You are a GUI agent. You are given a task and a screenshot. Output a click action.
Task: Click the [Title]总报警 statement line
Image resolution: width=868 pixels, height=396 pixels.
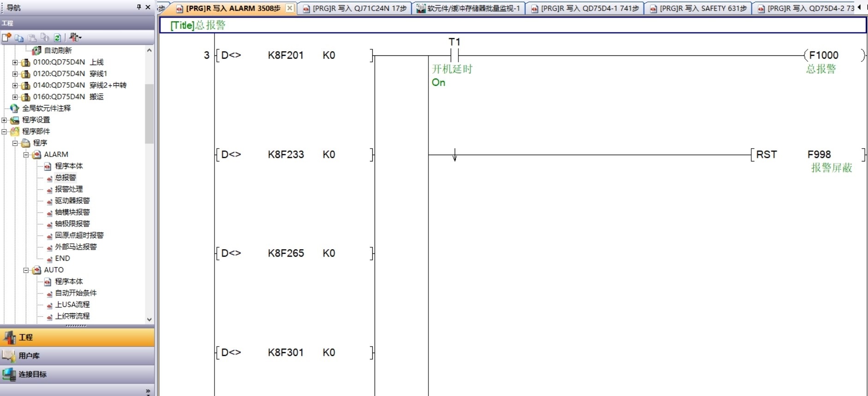point(513,25)
